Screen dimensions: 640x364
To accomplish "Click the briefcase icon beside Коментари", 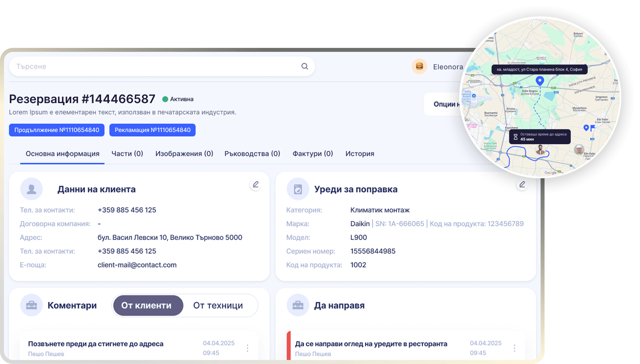I will click(31, 305).
